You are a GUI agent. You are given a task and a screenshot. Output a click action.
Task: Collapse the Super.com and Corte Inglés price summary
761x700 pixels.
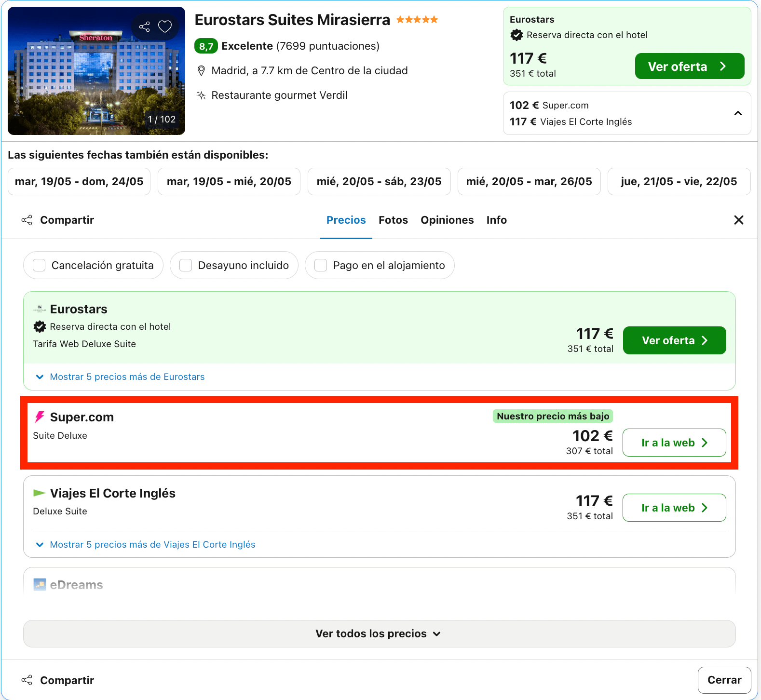click(x=738, y=113)
